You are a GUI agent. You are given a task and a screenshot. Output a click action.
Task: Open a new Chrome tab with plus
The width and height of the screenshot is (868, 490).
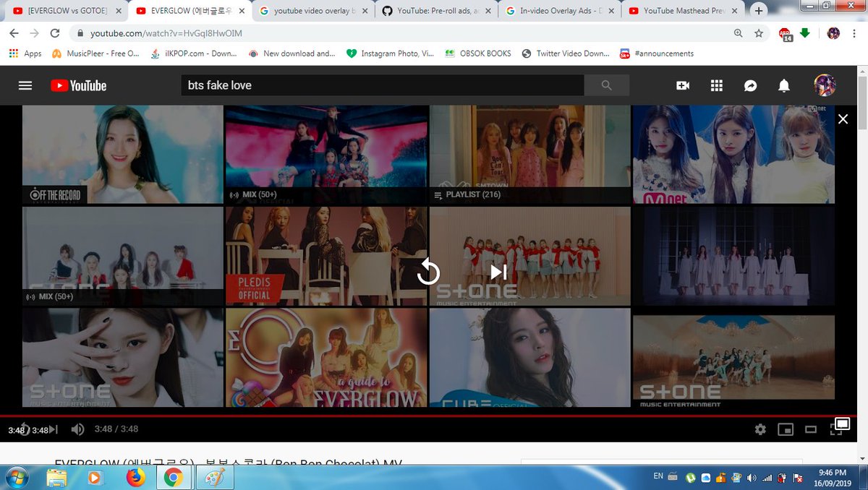point(759,11)
